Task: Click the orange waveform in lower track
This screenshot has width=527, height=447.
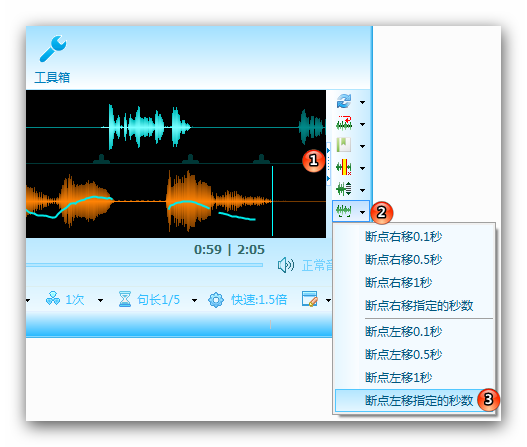Action: pos(148,201)
